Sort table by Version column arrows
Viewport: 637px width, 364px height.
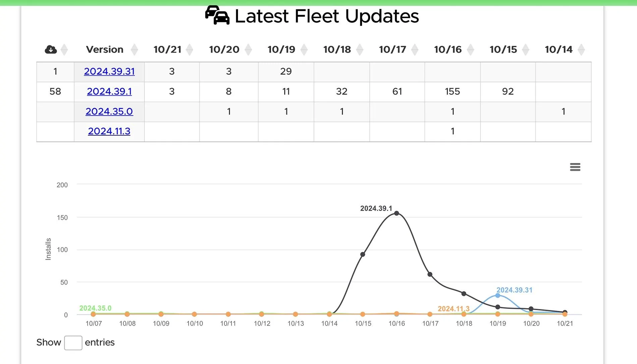134,50
